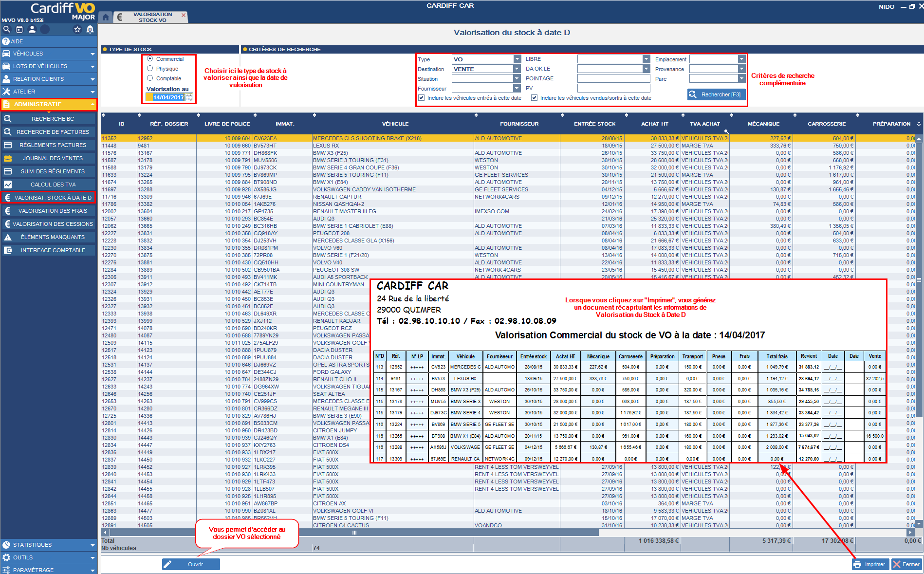Click the table's vertical scrollbar up arrow
The height and width of the screenshot is (574, 924).
(919, 139)
